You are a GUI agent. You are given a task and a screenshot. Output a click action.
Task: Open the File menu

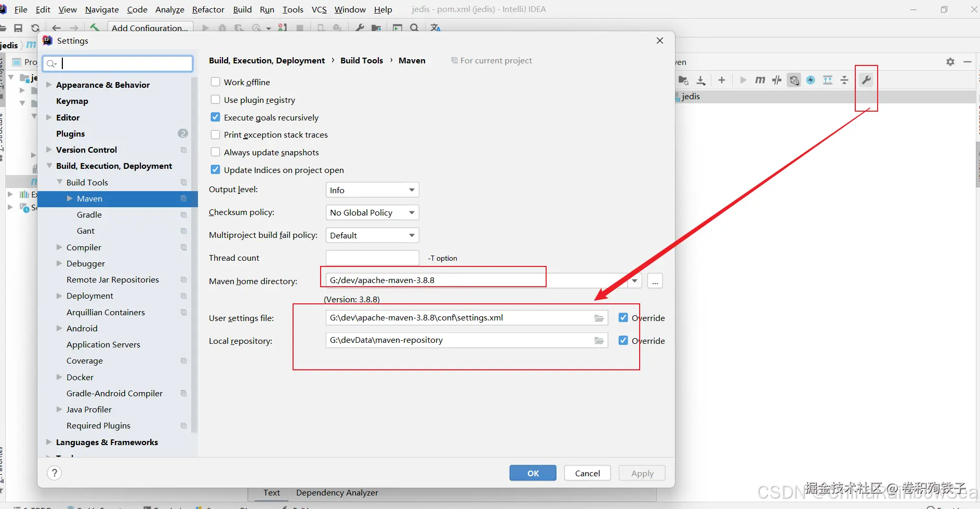21,9
